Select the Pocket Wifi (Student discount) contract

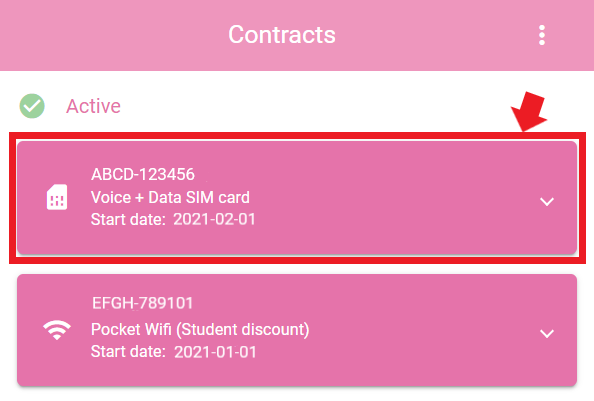tap(297, 330)
